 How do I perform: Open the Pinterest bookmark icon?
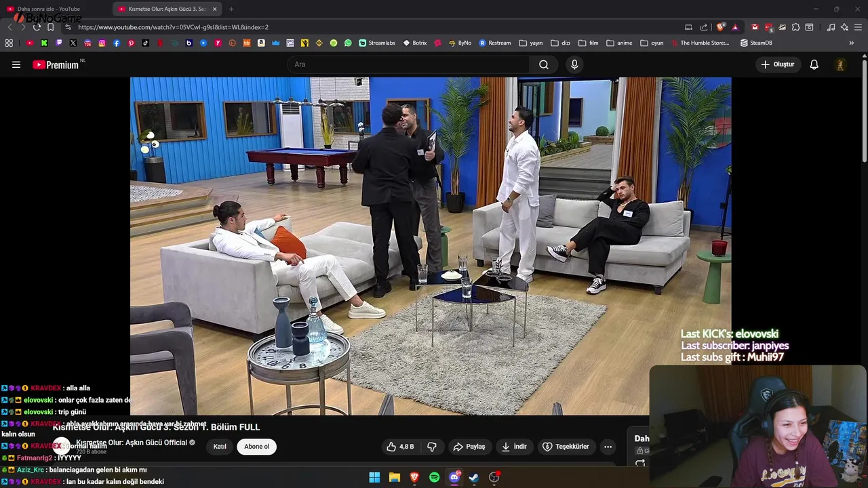[131, 43]
